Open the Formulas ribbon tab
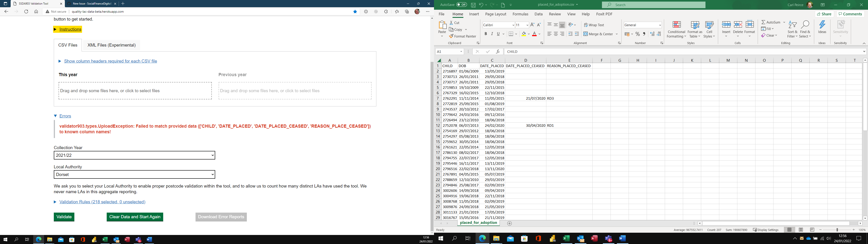Image resolution: width=868 pixels, height=244 pixels. tap(520, 14)
